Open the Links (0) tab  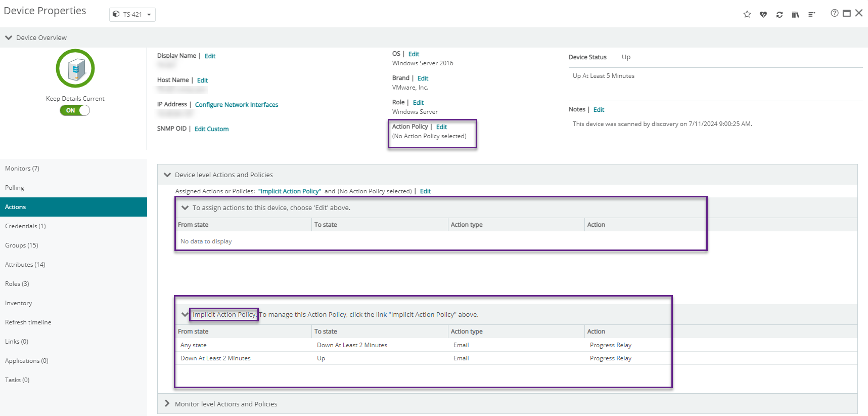tap(73, 342)
